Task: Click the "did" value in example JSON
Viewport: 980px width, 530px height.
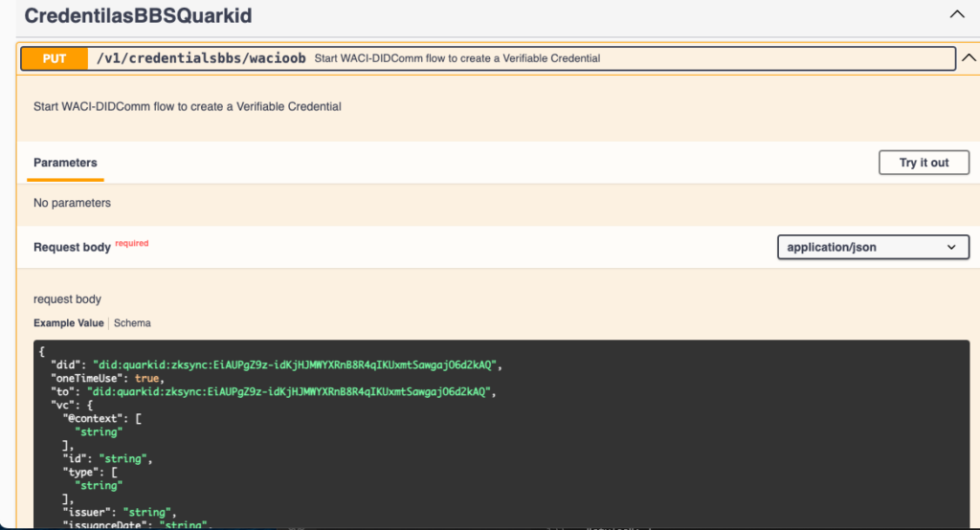Action: (294, 364)
